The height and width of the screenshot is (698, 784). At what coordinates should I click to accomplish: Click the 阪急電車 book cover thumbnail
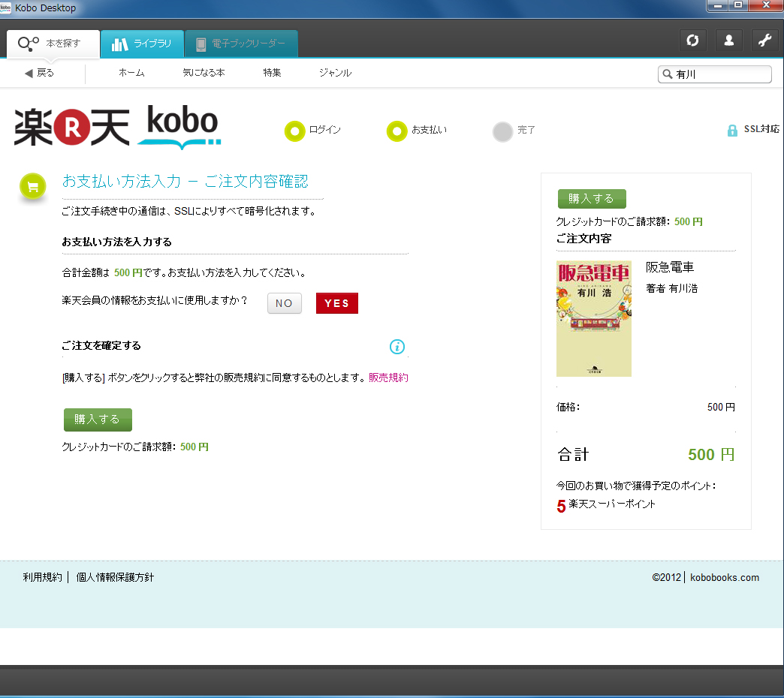[x=594, y=319]
